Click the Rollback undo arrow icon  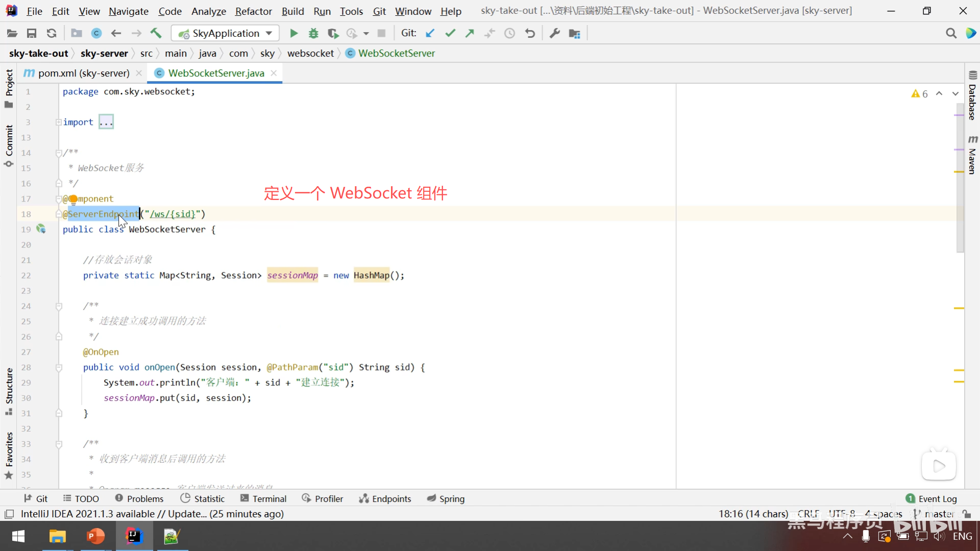point(530,33)
